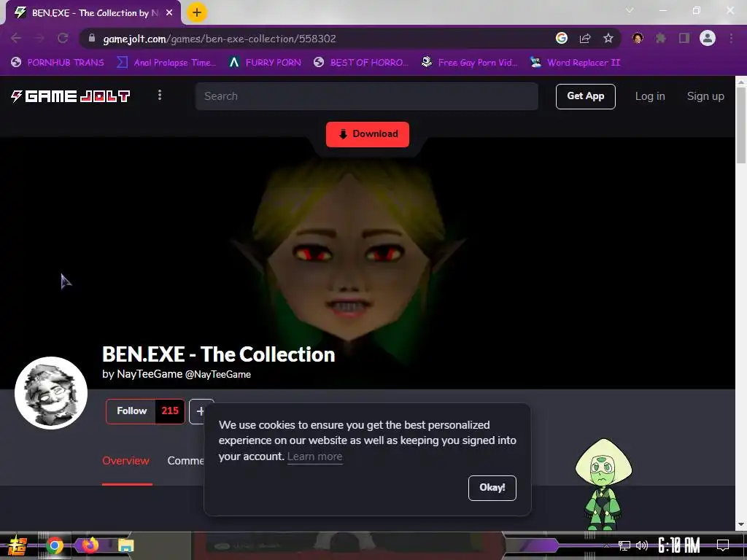747x560 pixels.
Task: Click the NayTeeGame developer avatar
Action: coord(51,393)
